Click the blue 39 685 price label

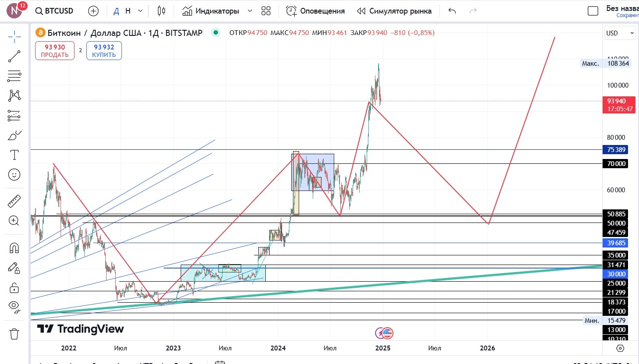616,243
